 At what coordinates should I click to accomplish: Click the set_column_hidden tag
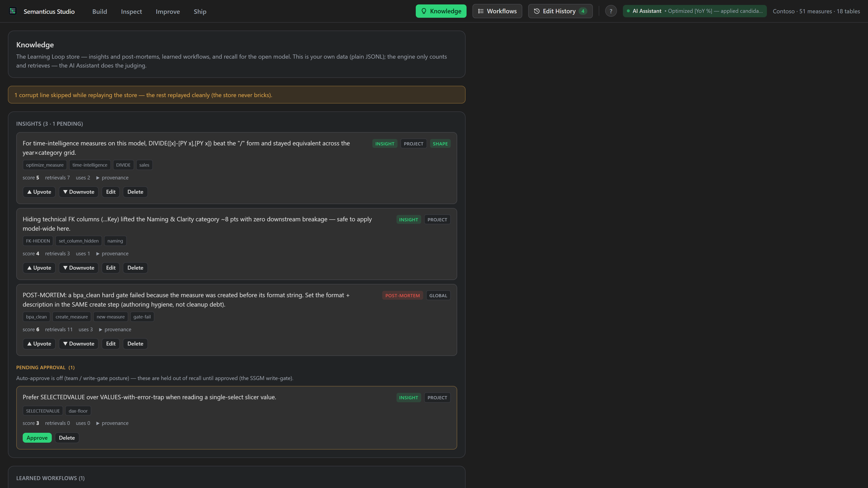pos(78,241)
